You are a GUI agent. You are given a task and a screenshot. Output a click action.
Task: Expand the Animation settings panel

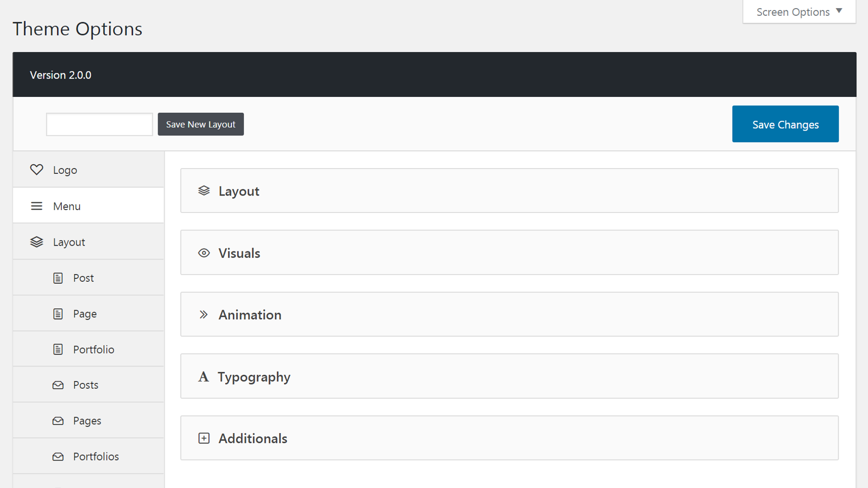pyautogui.click(x=510, y=314)
